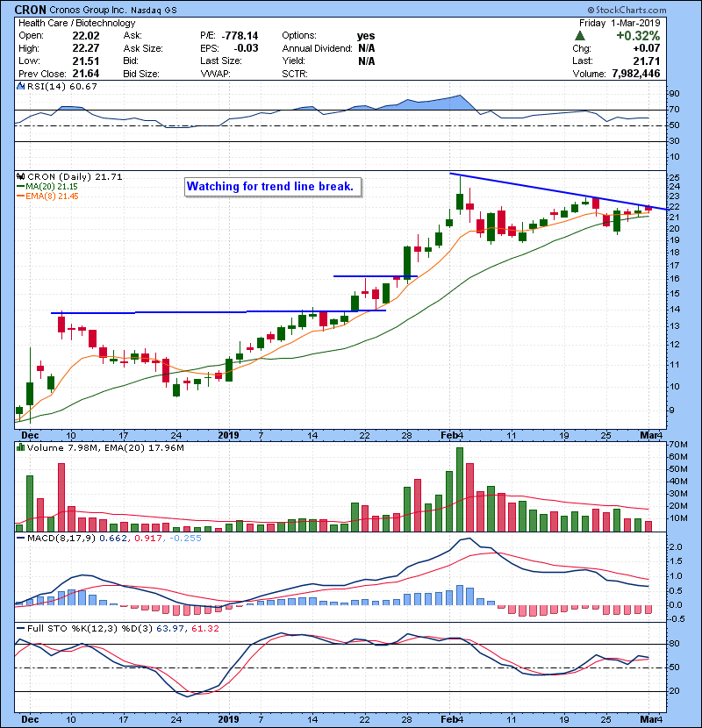Screen dimensions: 702x728
Task: Click the Volume value 7,982,446
Action: pos(636,74)
